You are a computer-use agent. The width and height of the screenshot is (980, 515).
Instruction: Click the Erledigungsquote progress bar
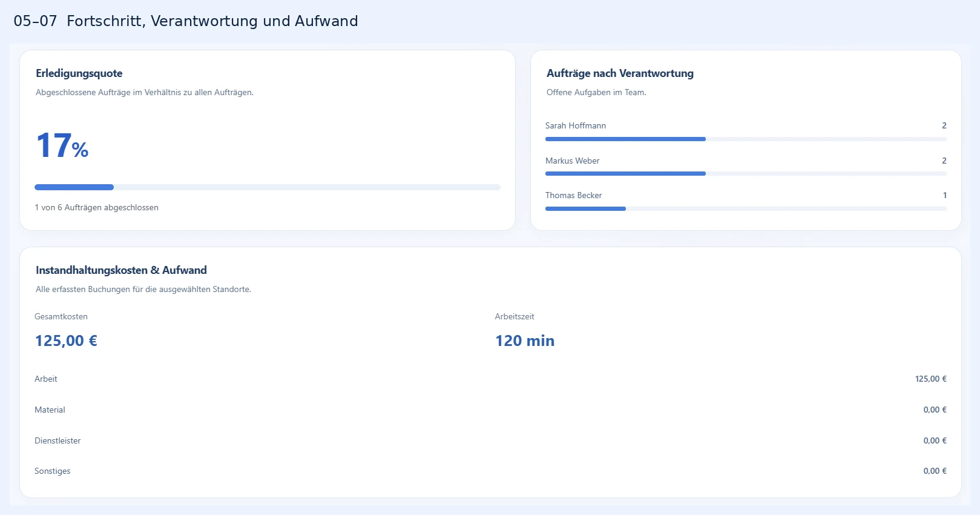click(x=268, y=187)
